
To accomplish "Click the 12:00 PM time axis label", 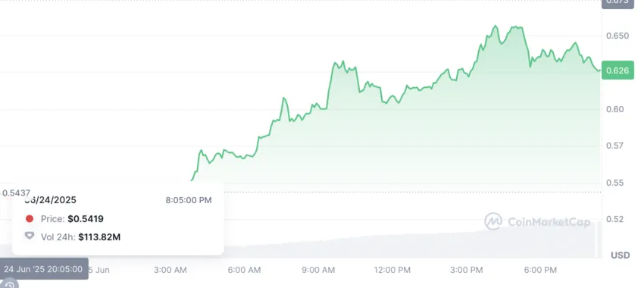I will pyautogui.click(x=392, y=270).
